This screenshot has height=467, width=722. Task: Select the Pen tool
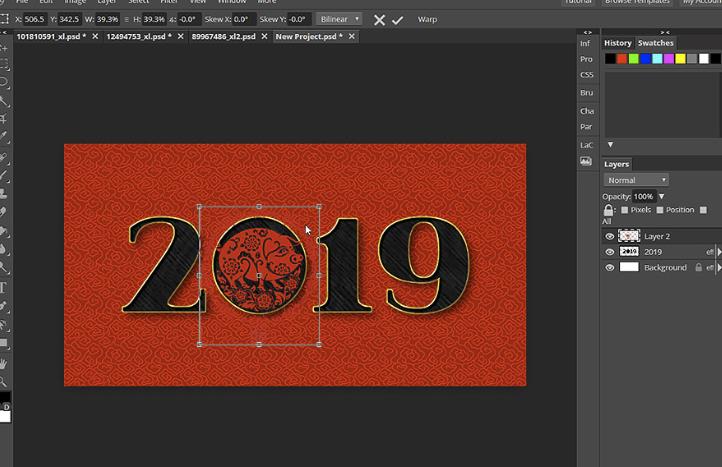coord(4,306)
